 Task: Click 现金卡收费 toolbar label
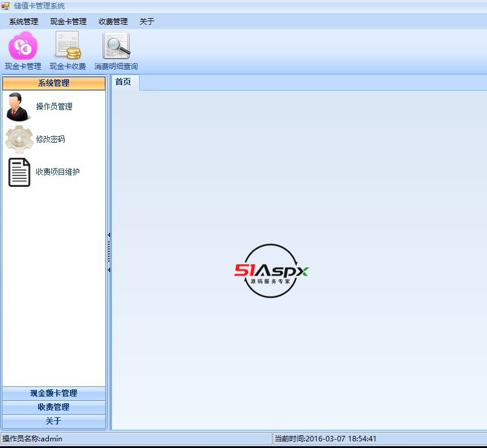click(x=68, y=67)
